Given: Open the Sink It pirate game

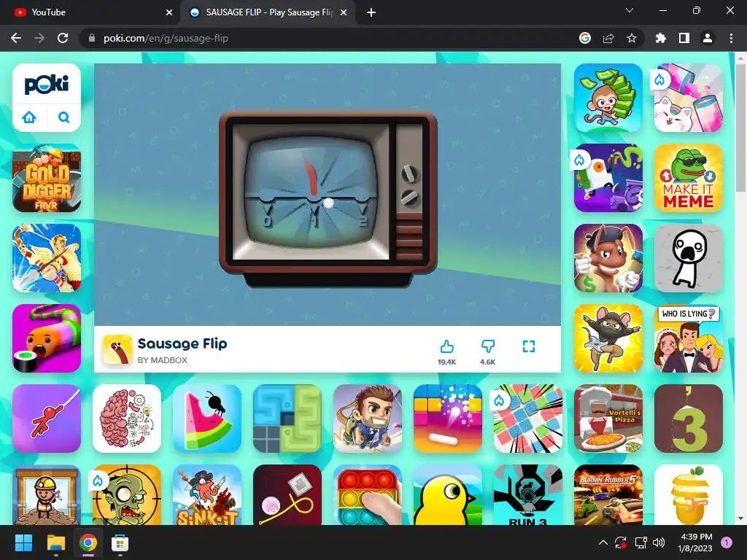Looking at the screenshot, I should pyautogui.click(x=207, y=495).
